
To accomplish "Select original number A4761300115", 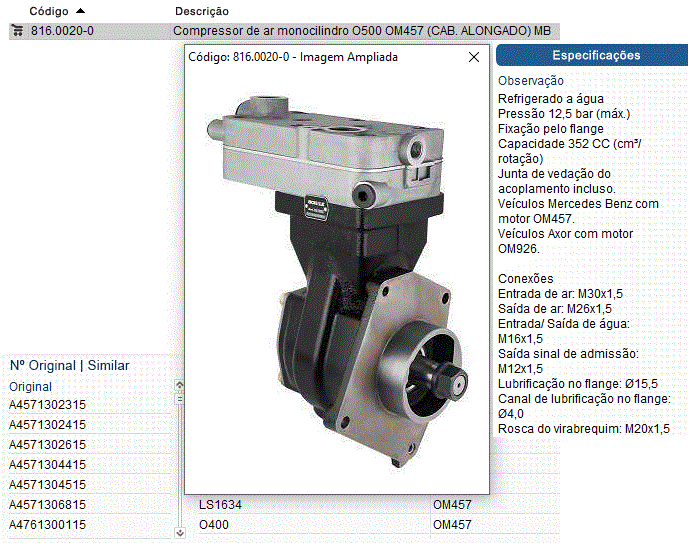I will point(48,525).
